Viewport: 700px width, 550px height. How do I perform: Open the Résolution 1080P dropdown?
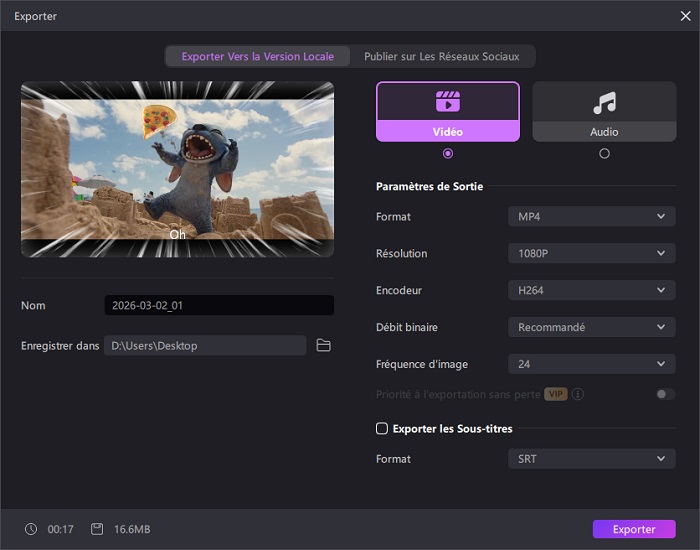coord(592,253)
